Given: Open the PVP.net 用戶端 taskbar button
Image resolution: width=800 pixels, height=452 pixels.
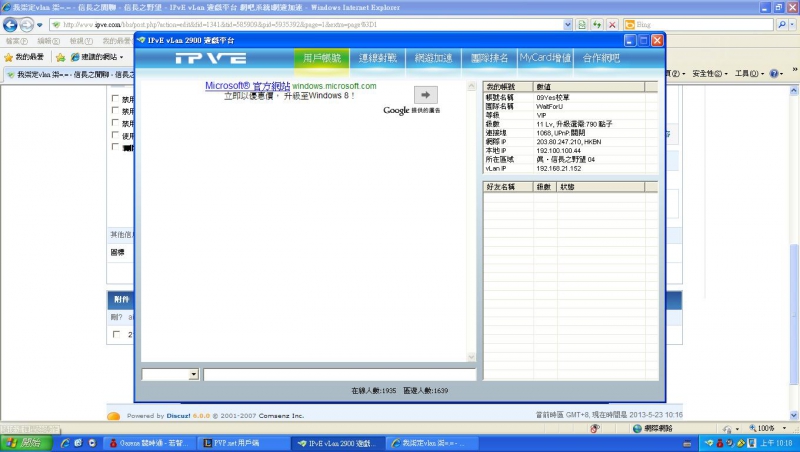Looking at the screenshot, I should pyautogui.click(x=244, y=443).
